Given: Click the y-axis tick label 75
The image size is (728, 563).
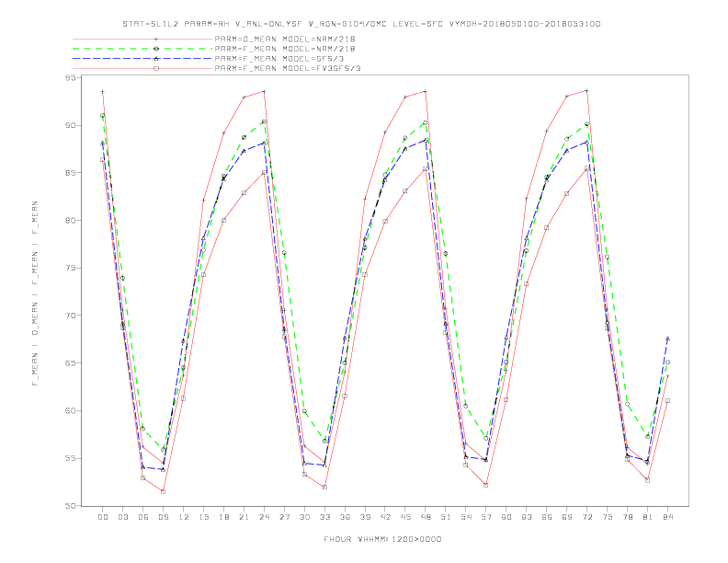Looking at the screenshot, I should tap(70, 268).
